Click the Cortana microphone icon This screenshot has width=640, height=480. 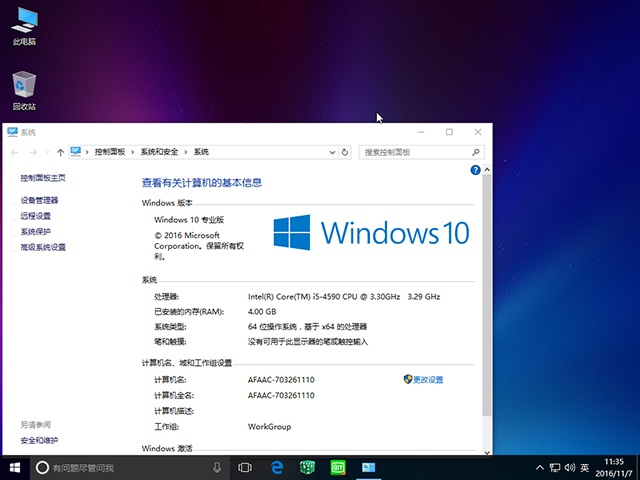pyautogui.click(x=217, y=467)
